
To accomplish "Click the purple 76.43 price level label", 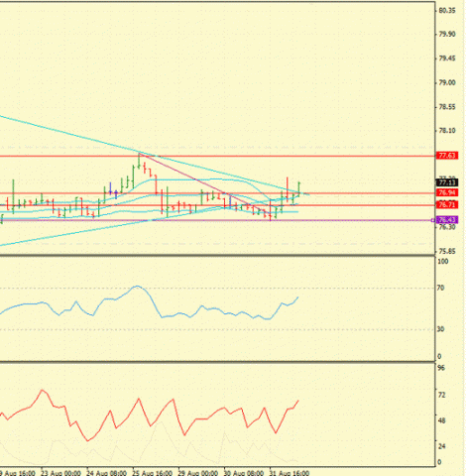I will tap(447, 220).
